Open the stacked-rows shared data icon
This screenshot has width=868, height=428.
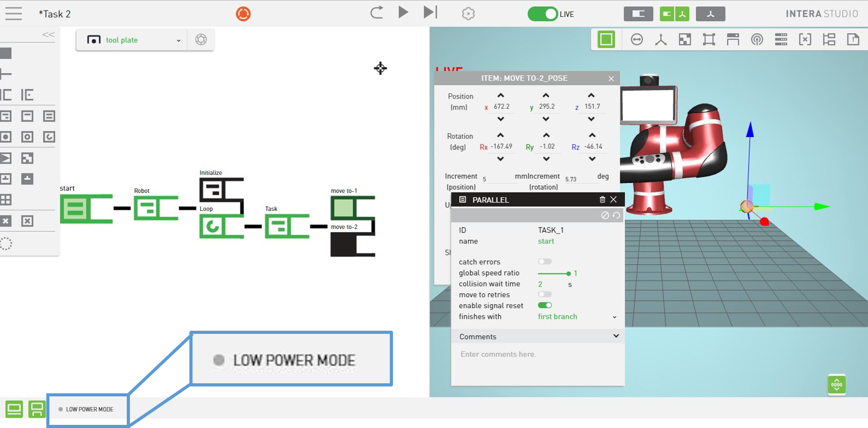781,39
